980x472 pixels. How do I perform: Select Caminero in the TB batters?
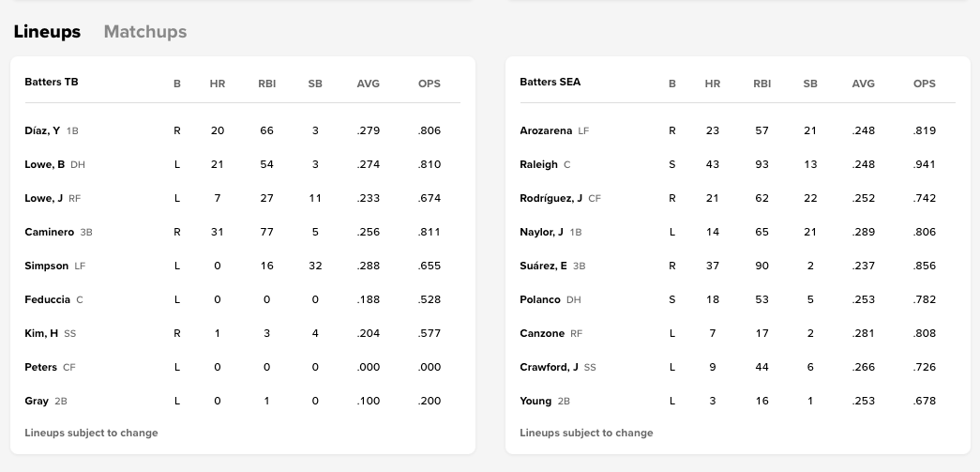(49, 232)
